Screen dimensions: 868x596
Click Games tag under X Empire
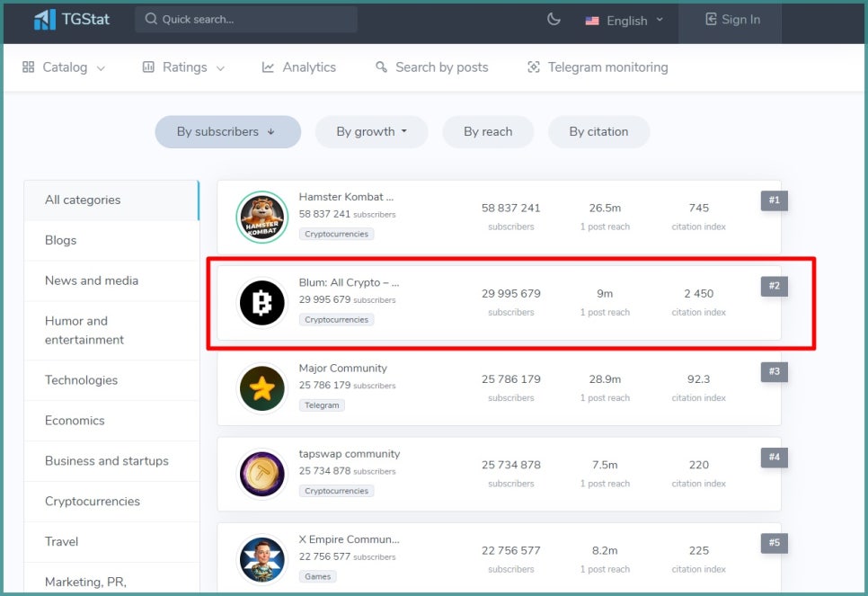tap(317, 576)
